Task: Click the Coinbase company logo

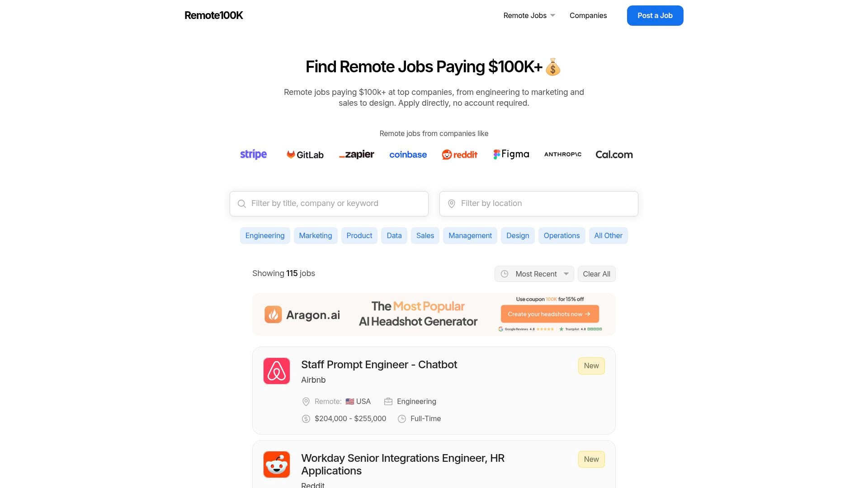Action: point(408,155)
